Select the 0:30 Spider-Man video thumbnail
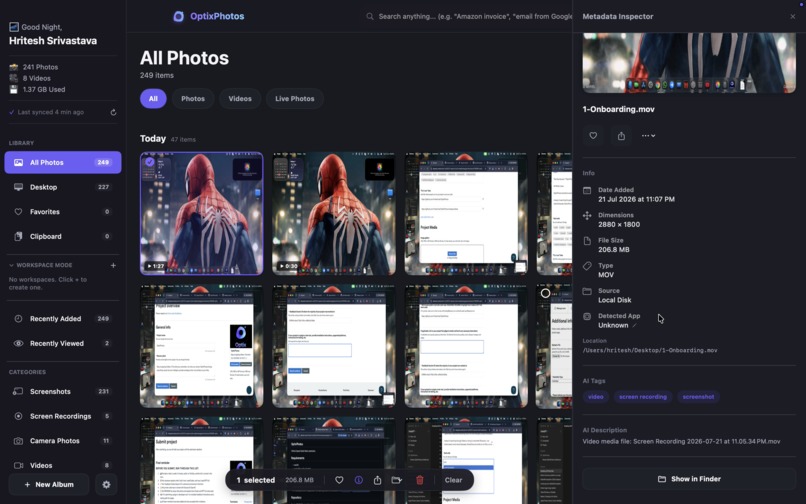This screenshot has height=504, width=806. [334, 213]
